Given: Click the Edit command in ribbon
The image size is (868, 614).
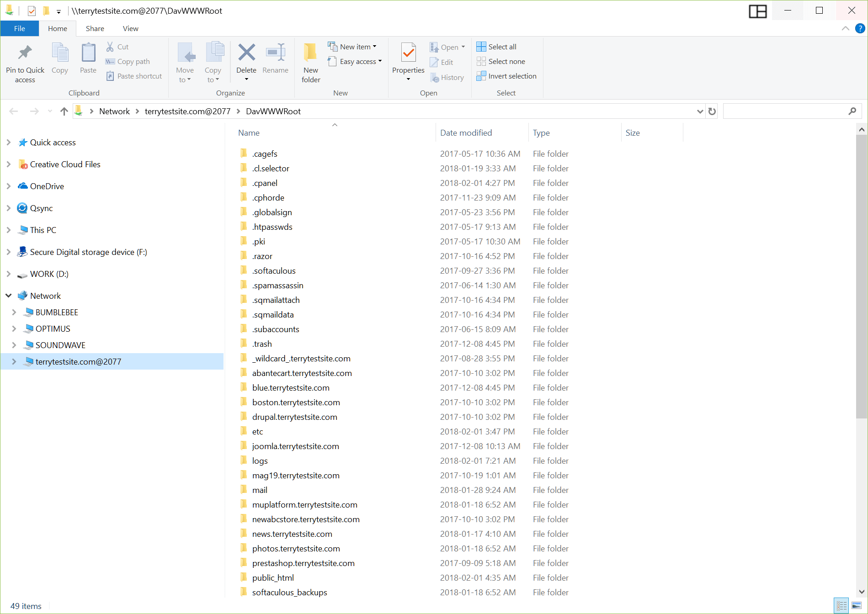Looking at the screenshot, I should (x=442, y=62).
